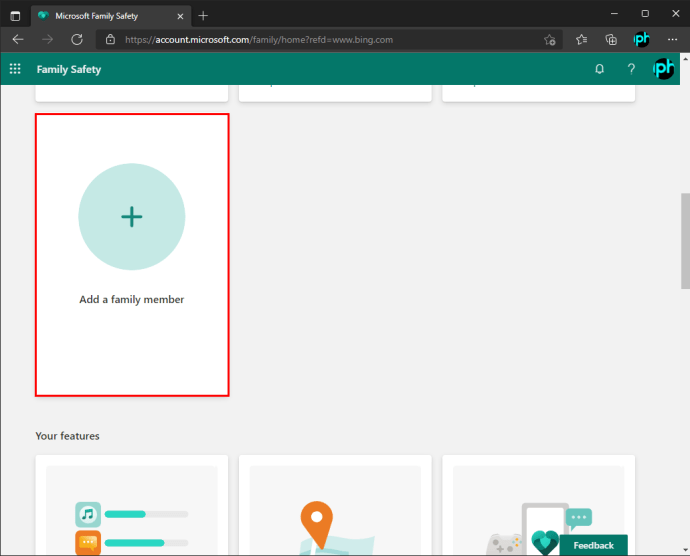Open the notifications bell
This screenshot has height=556, width=690.
(599, 69)
